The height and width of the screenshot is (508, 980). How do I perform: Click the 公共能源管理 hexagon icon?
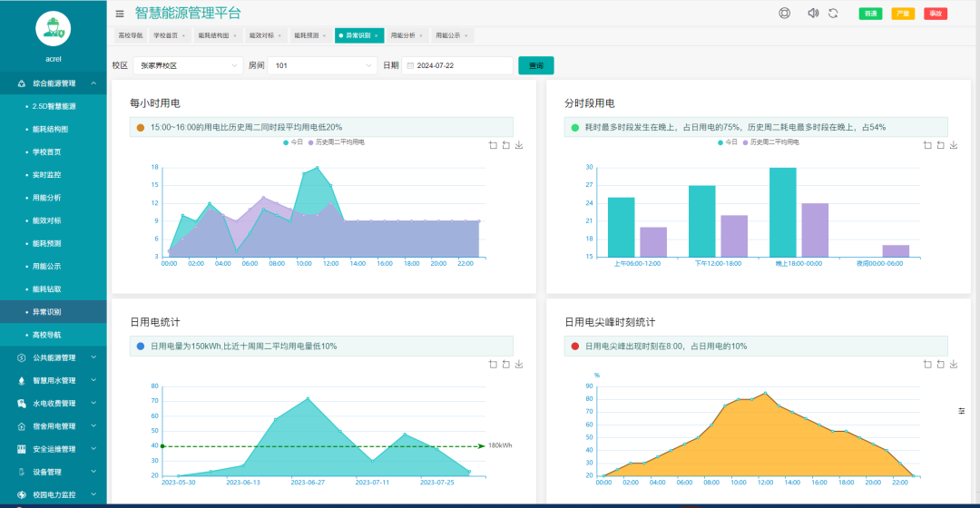(x=21, y=358)
